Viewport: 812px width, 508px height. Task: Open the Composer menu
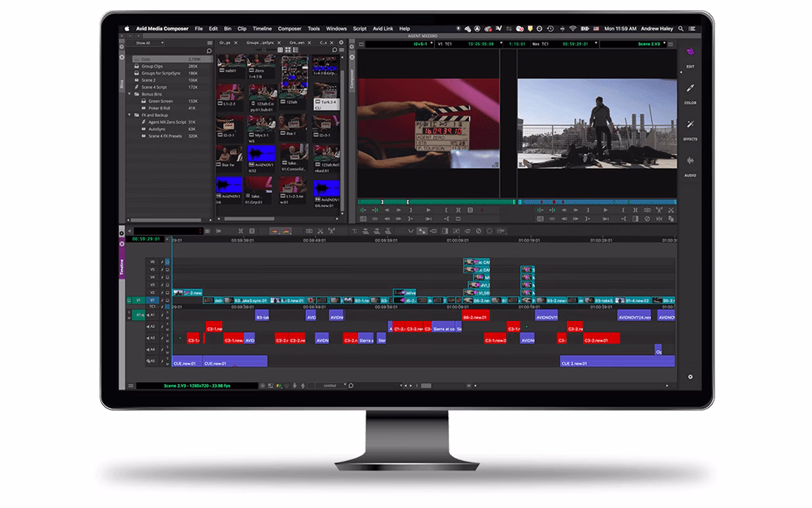[x=290, y=28]
